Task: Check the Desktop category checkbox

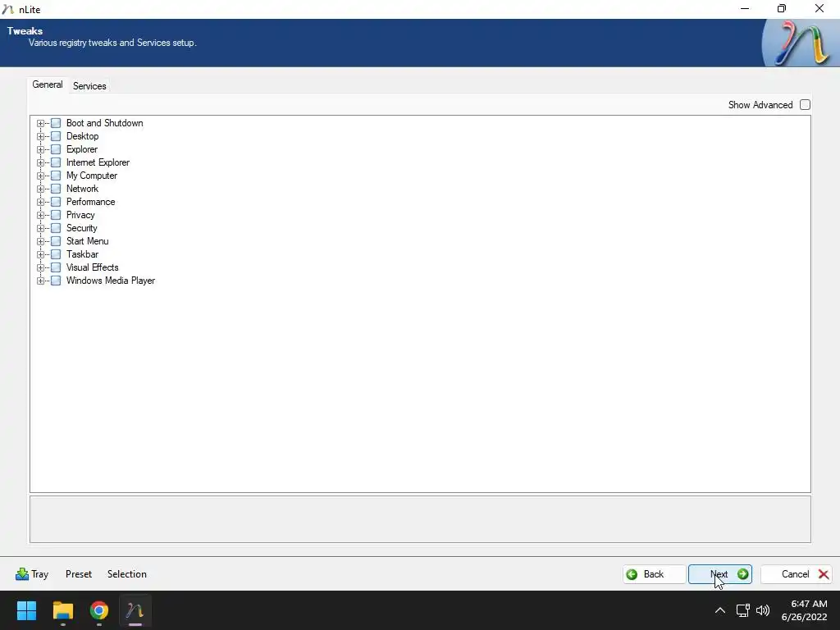Action: click(56, 136)
